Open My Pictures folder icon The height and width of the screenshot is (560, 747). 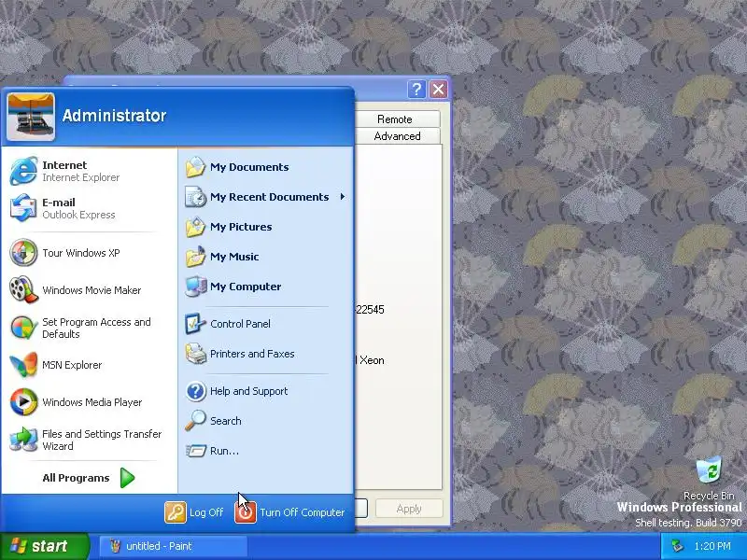tap(195, 227)
